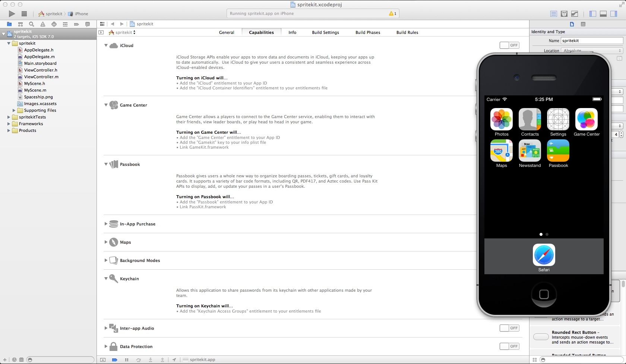
Task: Toggle the Debug area pane
Action: [603, 14]
